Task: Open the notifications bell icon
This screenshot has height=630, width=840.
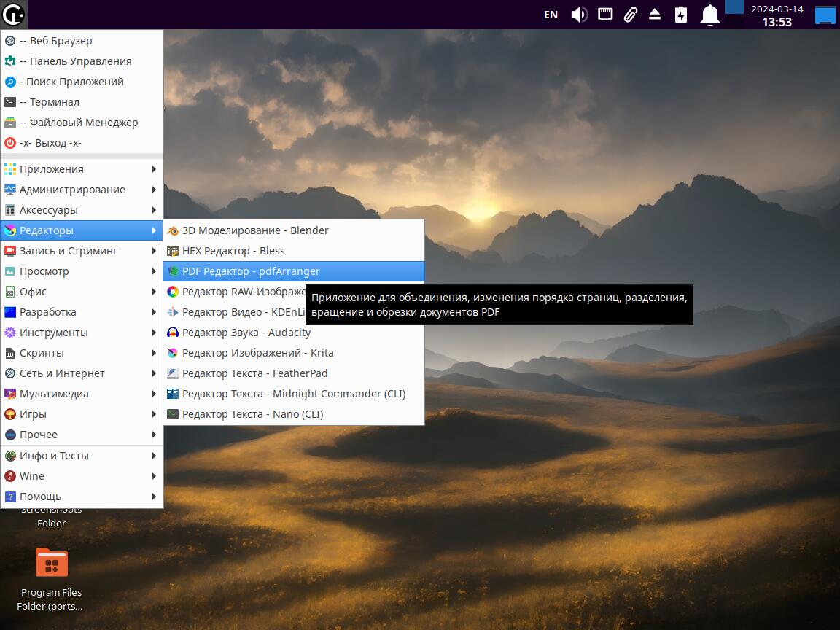Action: [709, 15]
